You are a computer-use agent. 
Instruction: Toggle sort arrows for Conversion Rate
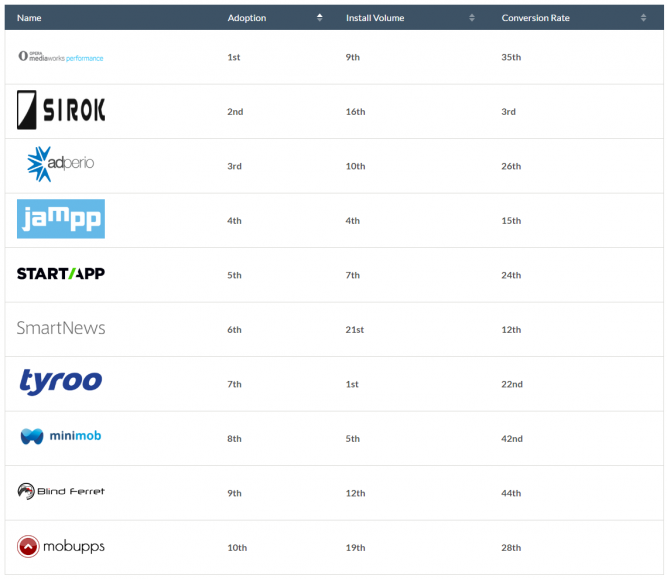tap(643, 17)
